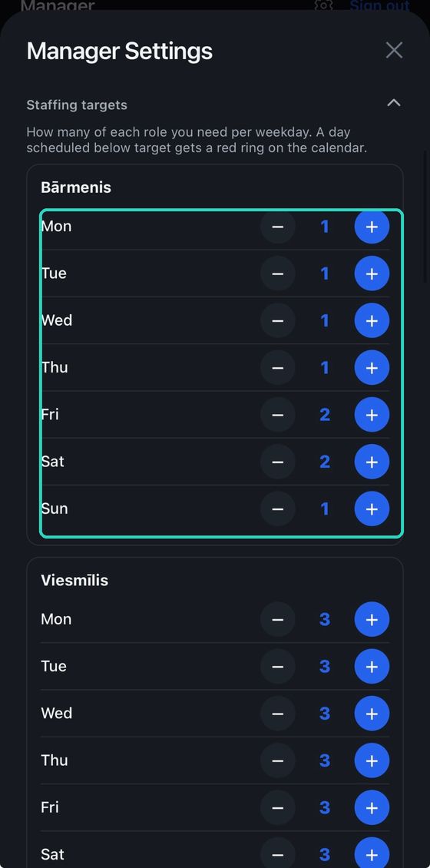
Task: Click the plus button for Viesmīlis Friday
Action: tap(372, 807)
